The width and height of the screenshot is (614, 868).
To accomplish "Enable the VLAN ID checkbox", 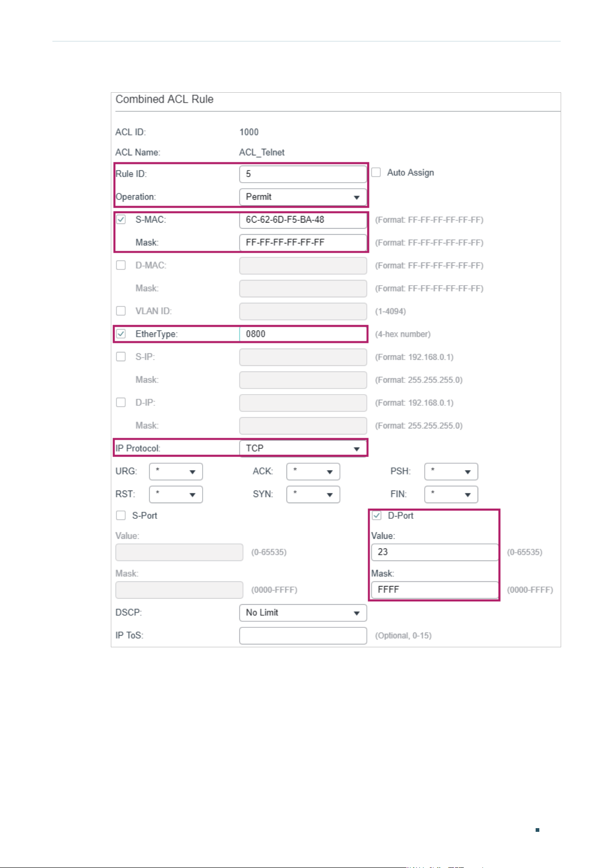I will [121, 311].
